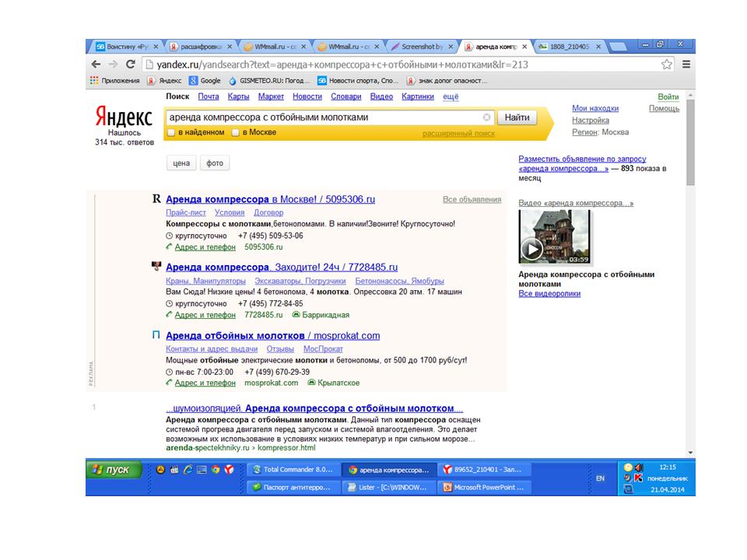747x560 pixels.
Task: Open the Отзывы link in the mosprokat ad
Action: coord(280,349)
